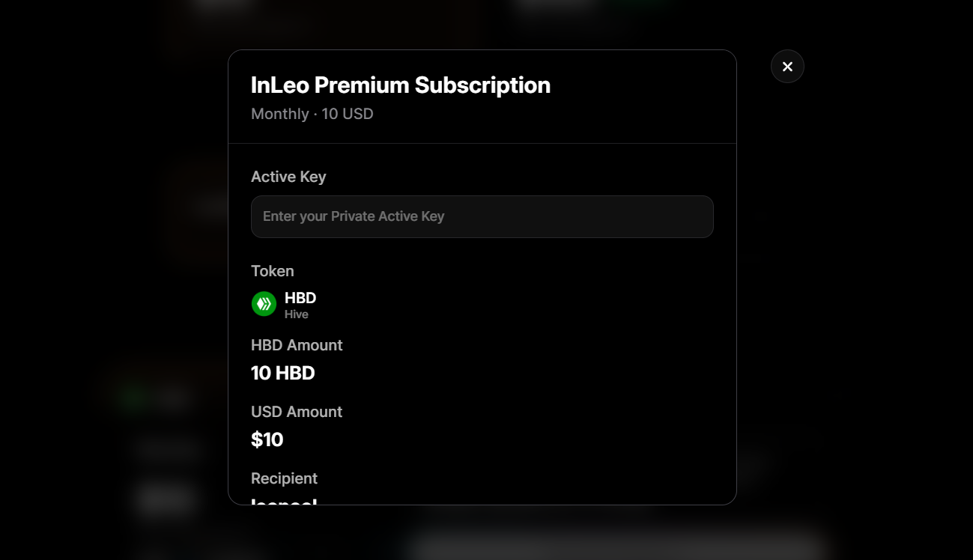Click the Hive network label under HBD
This screenshot has height=560, width=973.
tap(297, 314)
